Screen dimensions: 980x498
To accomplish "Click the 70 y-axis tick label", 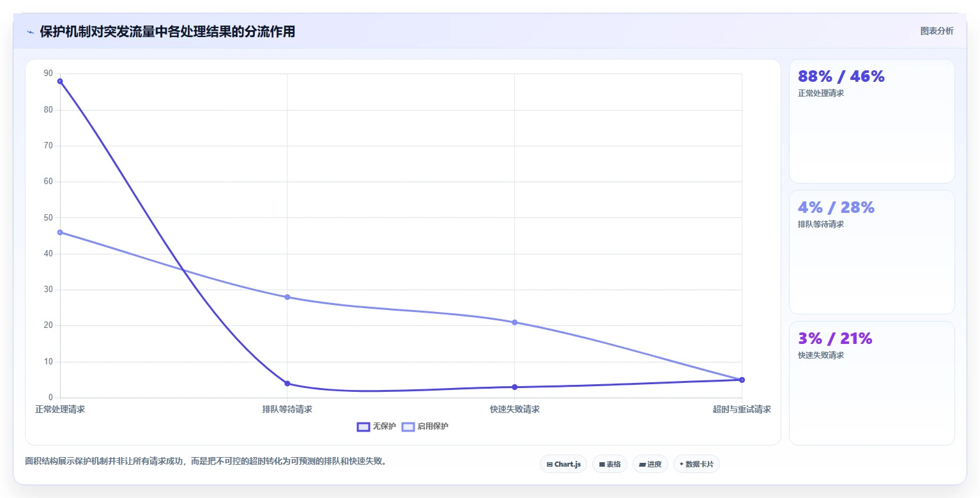I will [x=49, y=146].
